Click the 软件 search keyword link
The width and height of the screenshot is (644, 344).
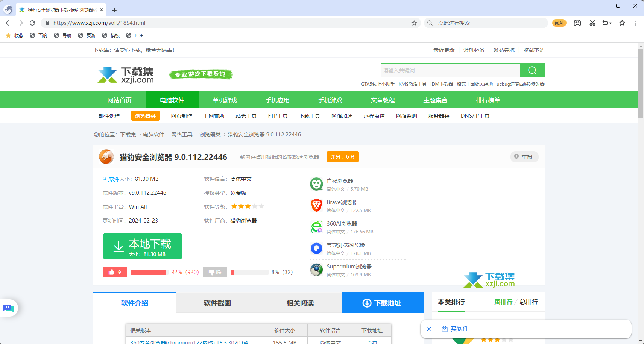click(114, 179)
